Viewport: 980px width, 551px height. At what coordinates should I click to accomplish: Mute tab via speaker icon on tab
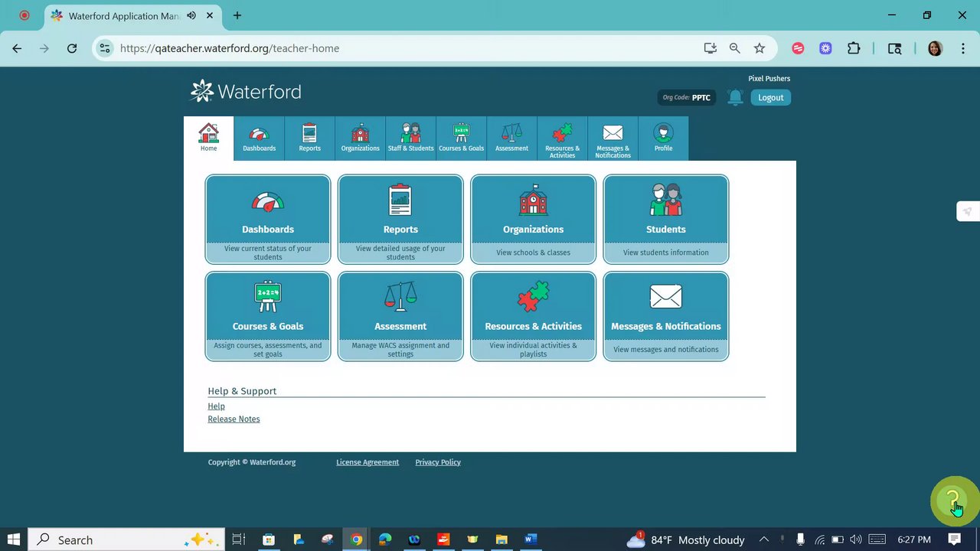(191, 15)
